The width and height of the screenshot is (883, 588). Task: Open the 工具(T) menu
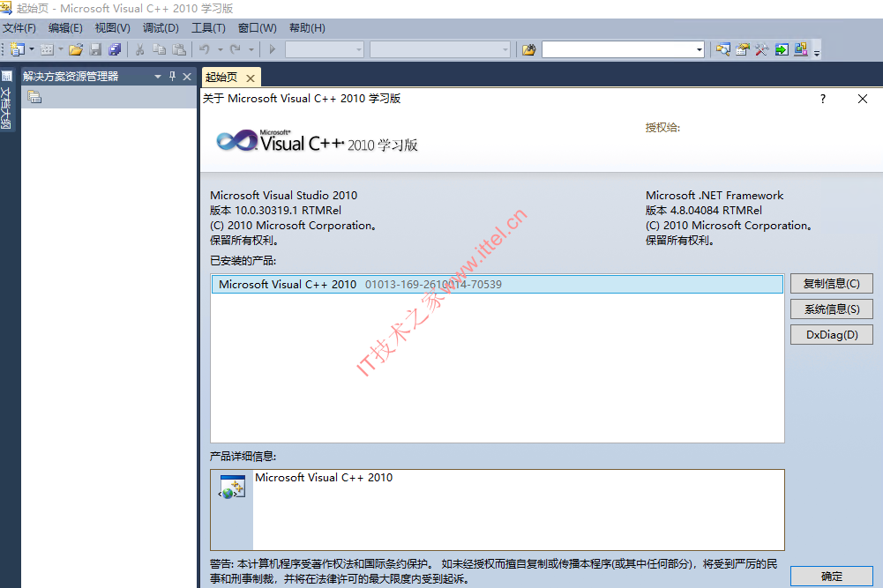pos(208,28)
